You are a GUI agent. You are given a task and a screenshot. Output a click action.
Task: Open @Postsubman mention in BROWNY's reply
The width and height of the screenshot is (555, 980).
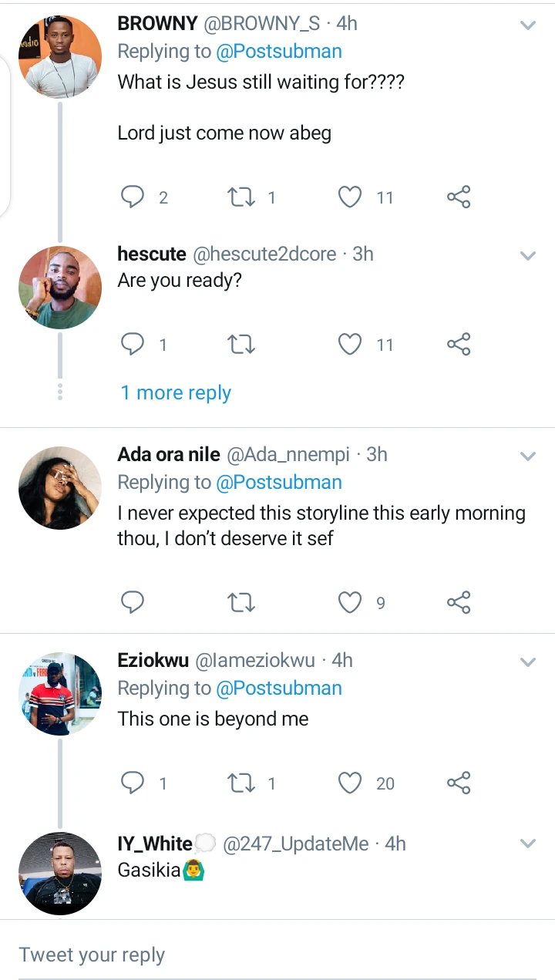click(x=279, y=52)
